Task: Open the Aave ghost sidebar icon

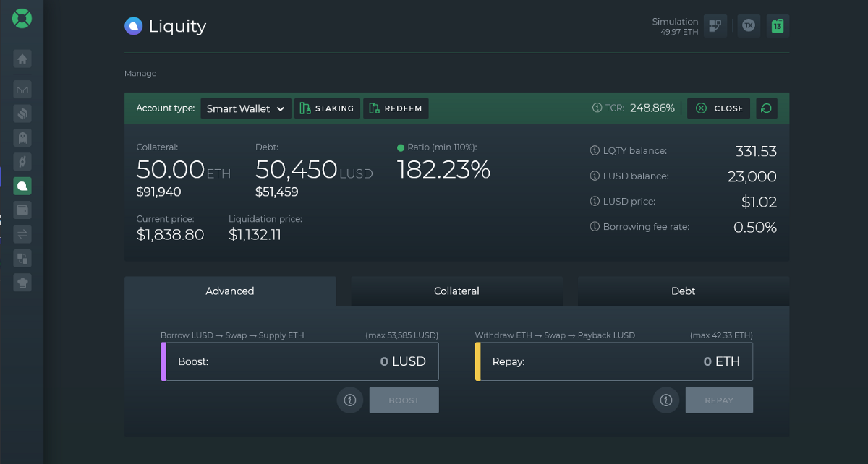Action: click(x=22, y=137)
